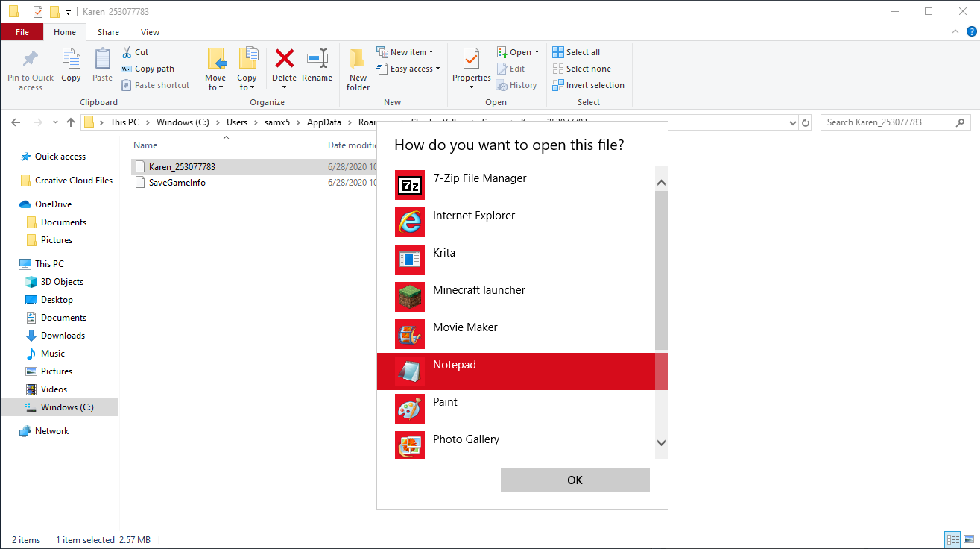Open the Customize Quick Access Toolbar arrow

(68, 12)
